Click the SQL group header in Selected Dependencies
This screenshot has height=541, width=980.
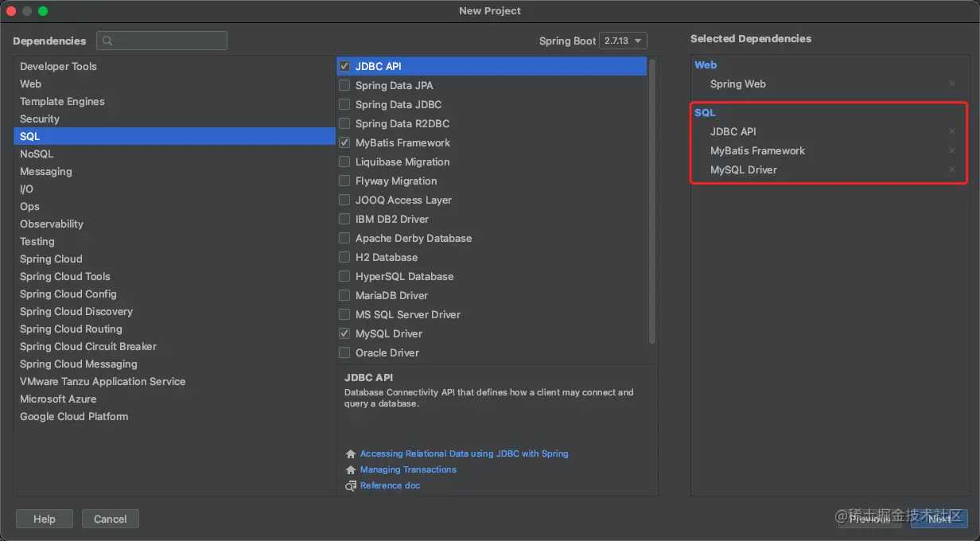pyautogui.click(x=706, y=112)
